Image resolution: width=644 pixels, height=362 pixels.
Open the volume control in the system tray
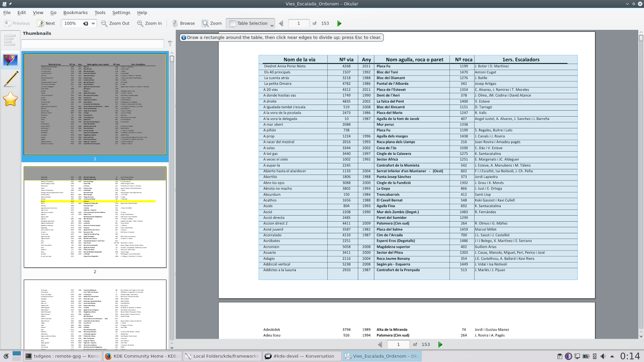[x=603, y=356]
